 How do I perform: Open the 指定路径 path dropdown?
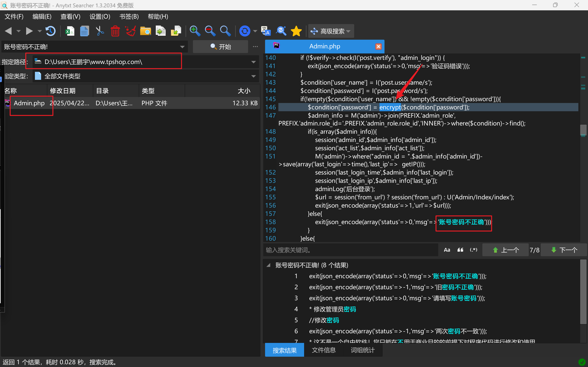253,62
